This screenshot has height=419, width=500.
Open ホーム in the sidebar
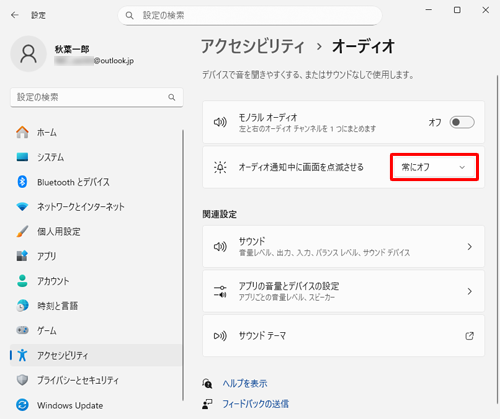click(96, 132)
